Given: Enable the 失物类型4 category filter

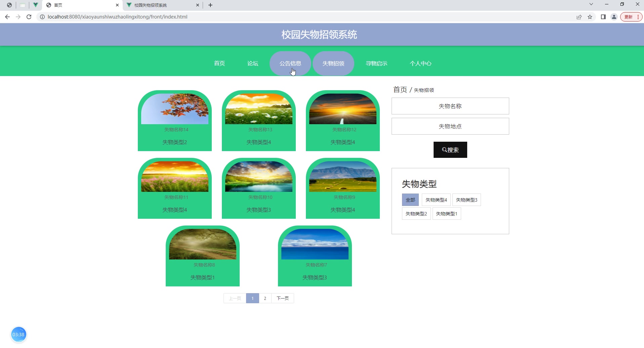Looking at the screenshot, I should click(436, 200).
